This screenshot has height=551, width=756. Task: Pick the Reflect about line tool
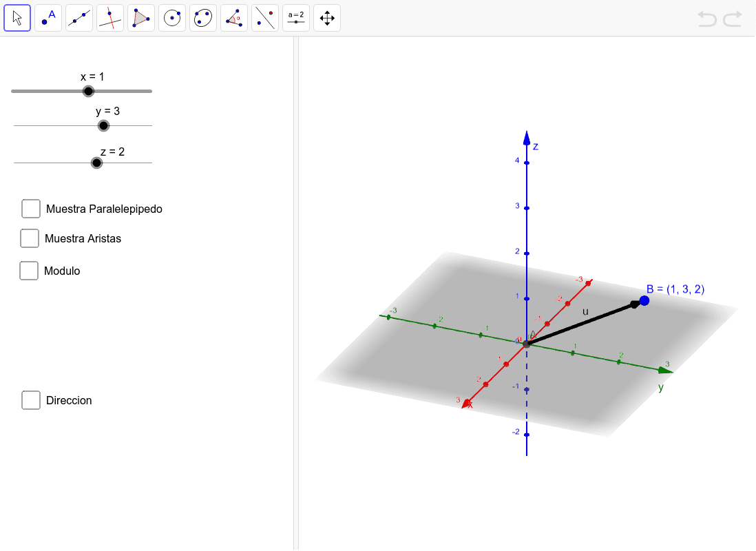tap(265, 18)
